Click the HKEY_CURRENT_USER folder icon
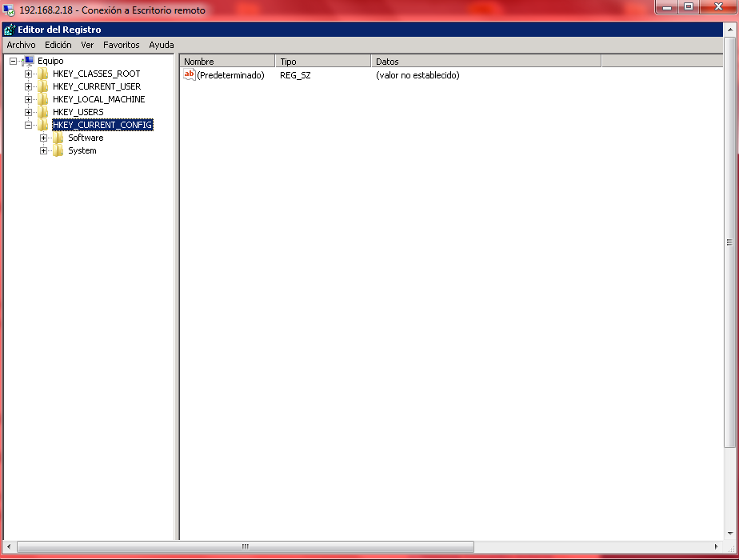The height and width of the screenshot is (560, 739). [43, 86]
